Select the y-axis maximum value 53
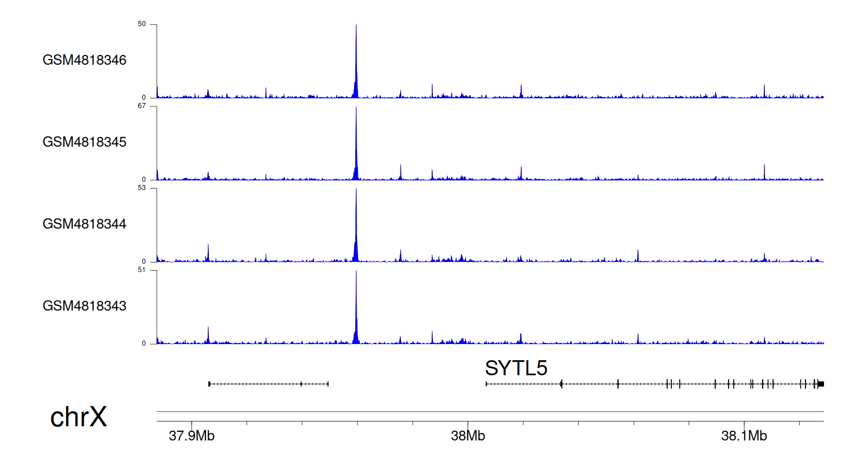This screenshot has height=451, width=868. [142, 188]
